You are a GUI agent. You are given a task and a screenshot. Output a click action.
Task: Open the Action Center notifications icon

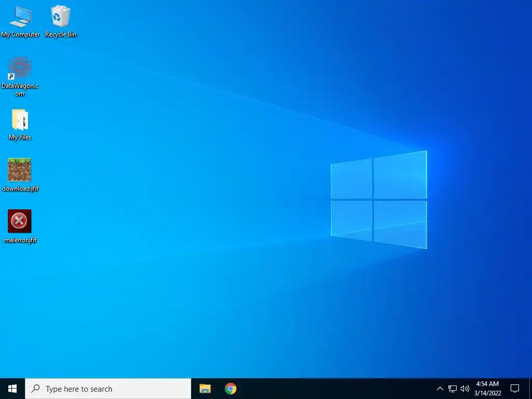(515, 389)
